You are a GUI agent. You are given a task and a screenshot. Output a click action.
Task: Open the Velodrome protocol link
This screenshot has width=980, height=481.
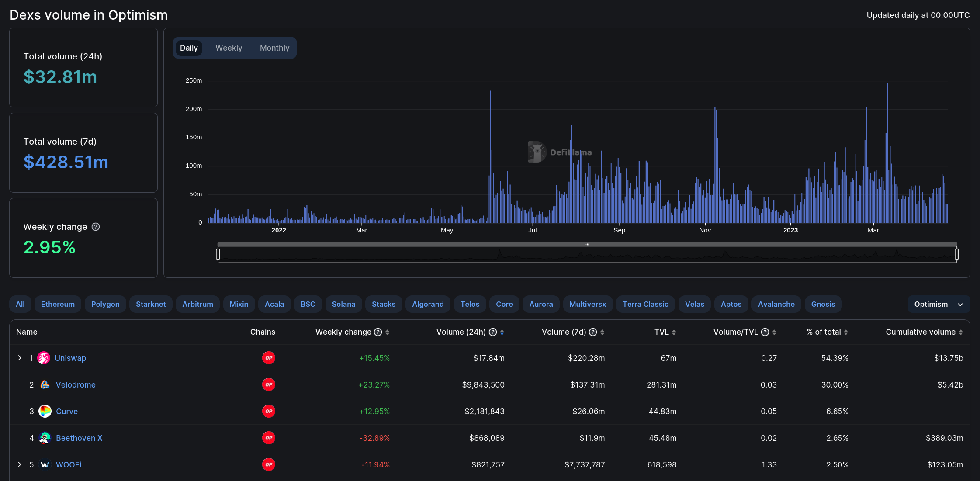(76, 385)
